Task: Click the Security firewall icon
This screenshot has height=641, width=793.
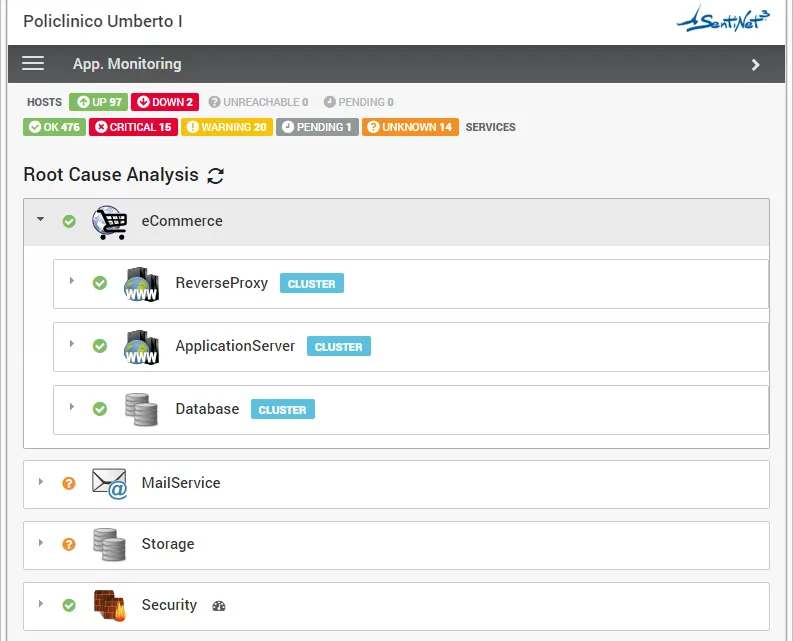Action: pyautogui.click(x=109, y=605)
